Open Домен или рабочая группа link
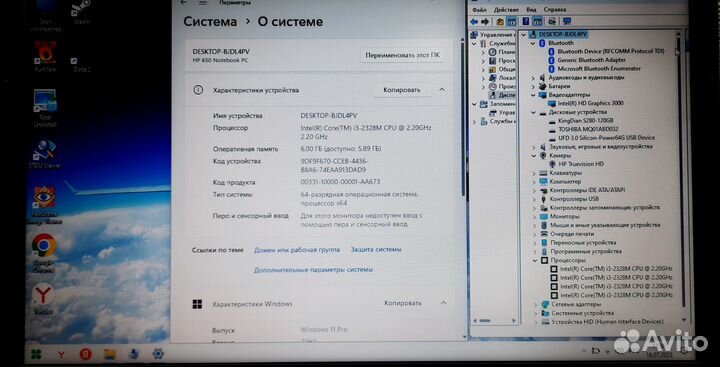This screenshot has width=720, height=367. tap(297, 250)
